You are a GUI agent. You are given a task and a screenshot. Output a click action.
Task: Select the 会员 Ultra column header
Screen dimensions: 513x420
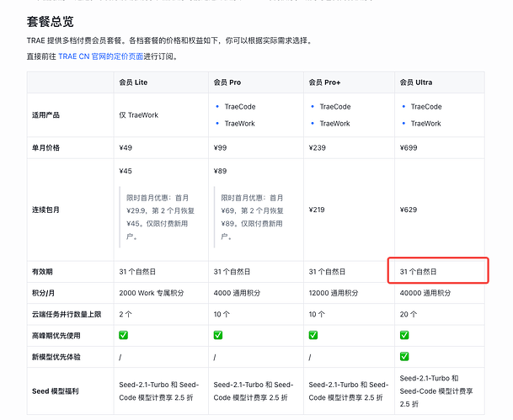click(x=416, y=82)
